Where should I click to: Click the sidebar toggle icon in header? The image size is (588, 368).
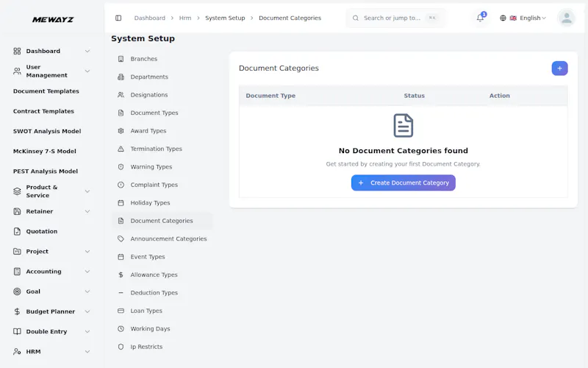pos(118,18)
